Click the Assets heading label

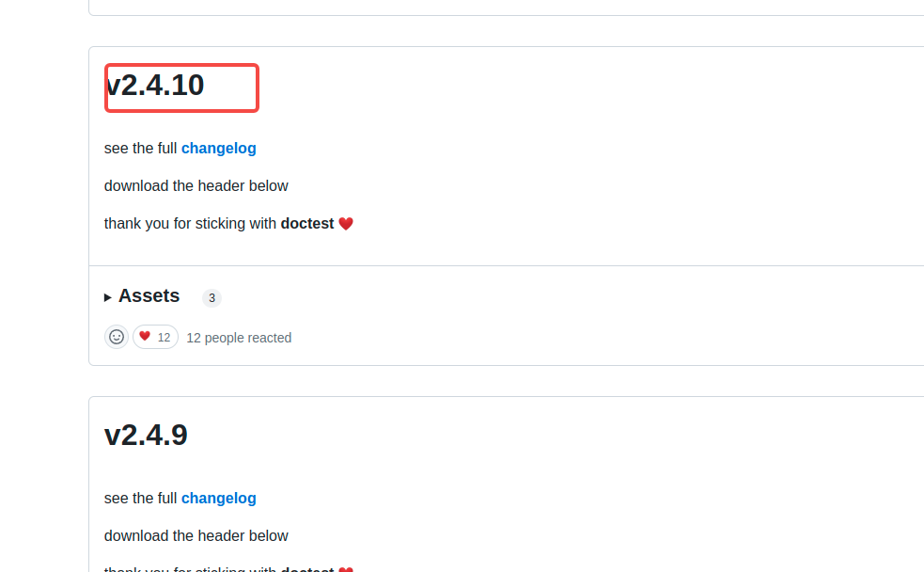pos(149,295)
